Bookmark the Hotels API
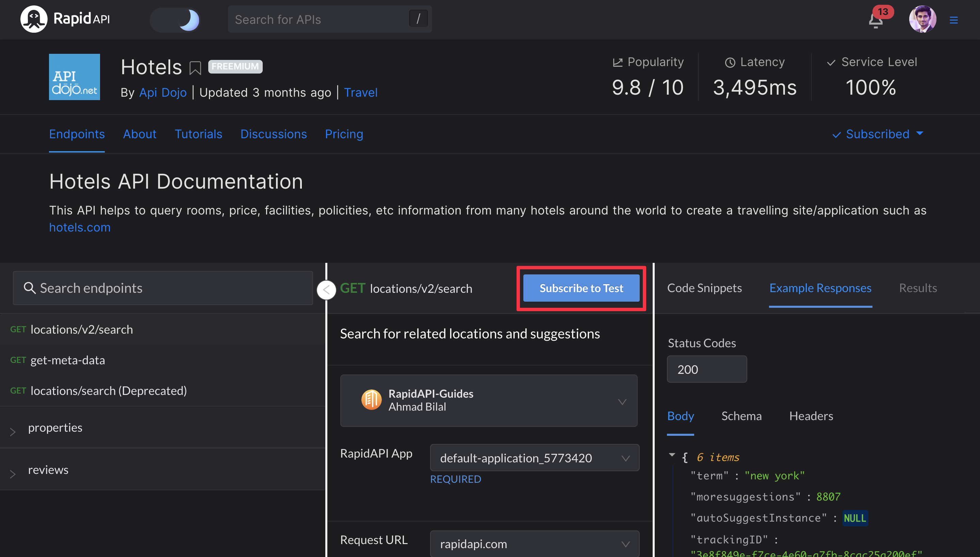The image size is (980, 557). pyautogui.click(x=195, y=68)
